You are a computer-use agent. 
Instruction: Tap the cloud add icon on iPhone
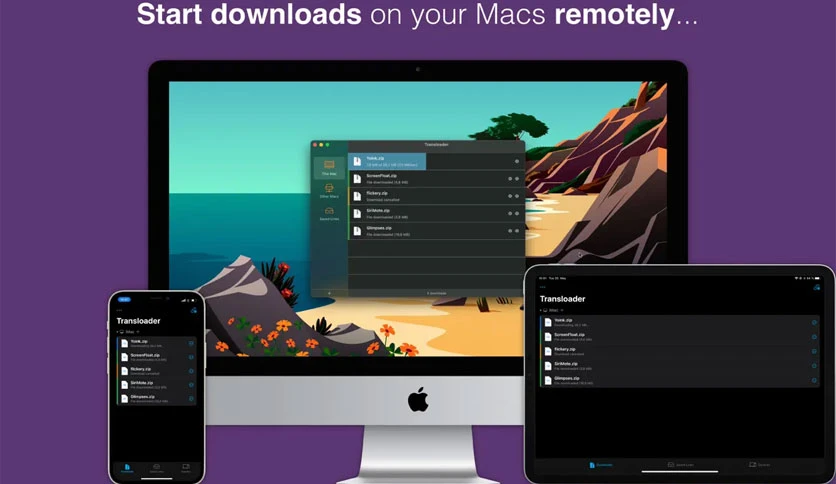194,310
